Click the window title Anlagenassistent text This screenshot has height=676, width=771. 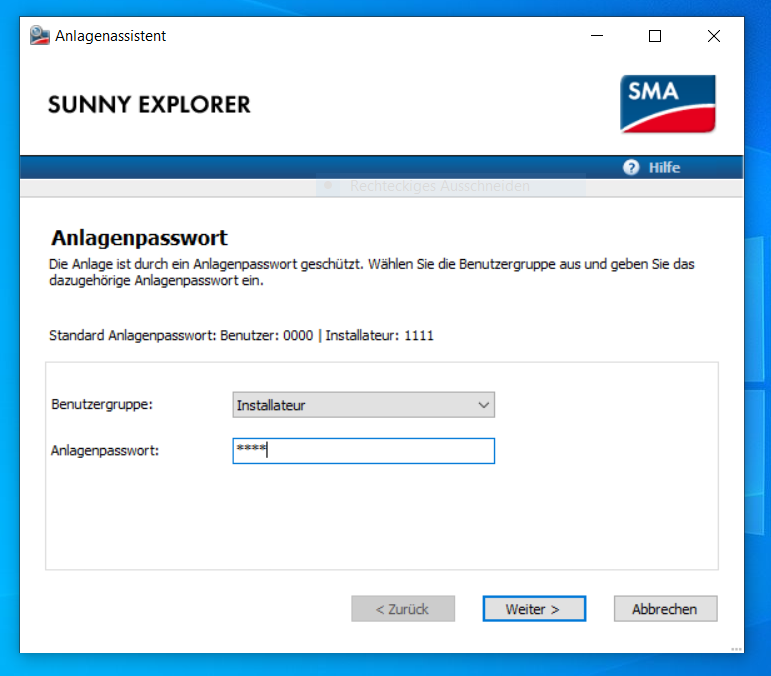[111, 36]
